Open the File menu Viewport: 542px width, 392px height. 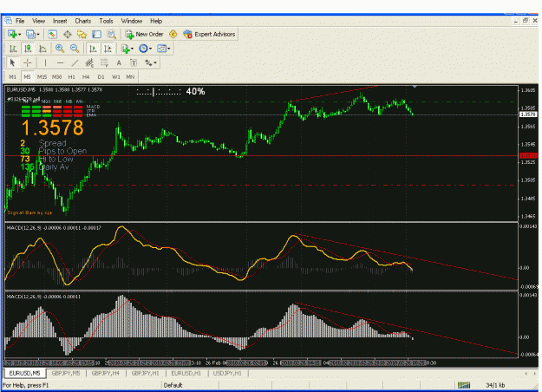[20, 21]
